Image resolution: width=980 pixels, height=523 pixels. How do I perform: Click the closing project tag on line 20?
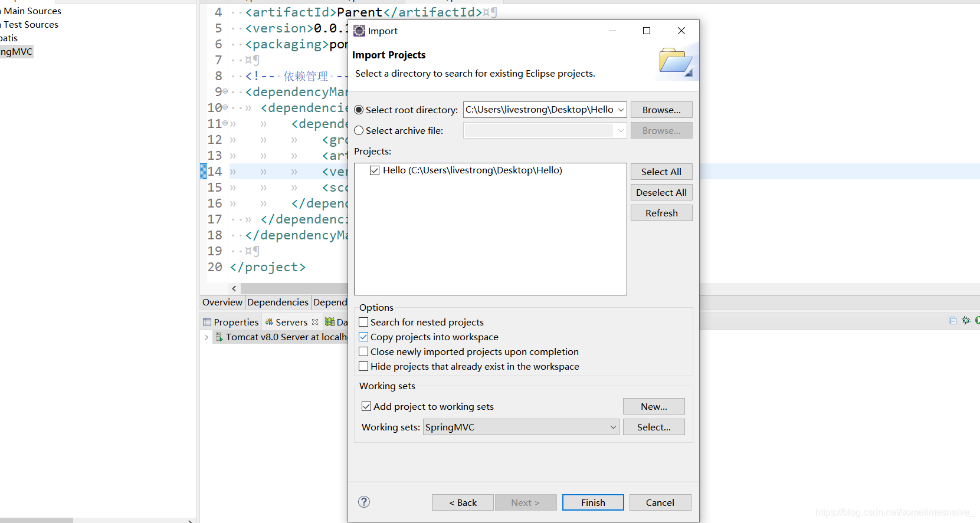point(268,267)
